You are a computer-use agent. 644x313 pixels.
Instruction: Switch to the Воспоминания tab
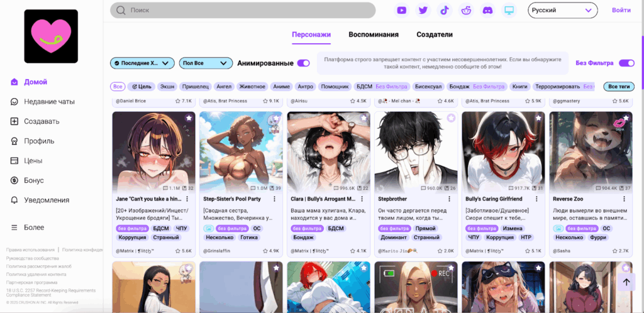click(374, 35)
